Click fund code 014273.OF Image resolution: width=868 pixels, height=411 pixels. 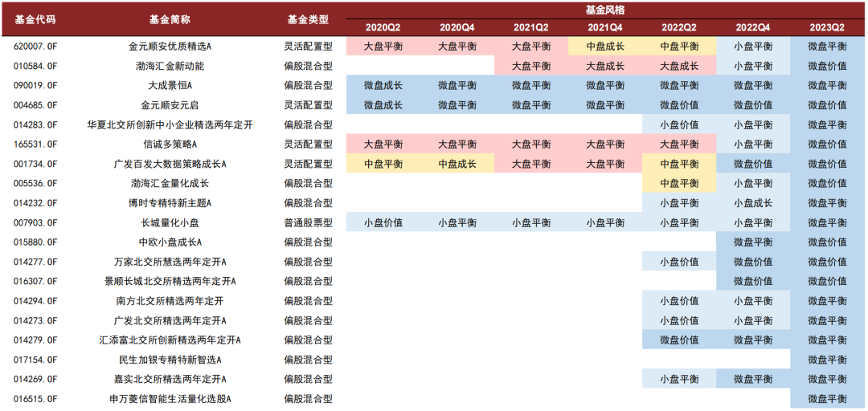pyautogui.click(x=35, y=321)
